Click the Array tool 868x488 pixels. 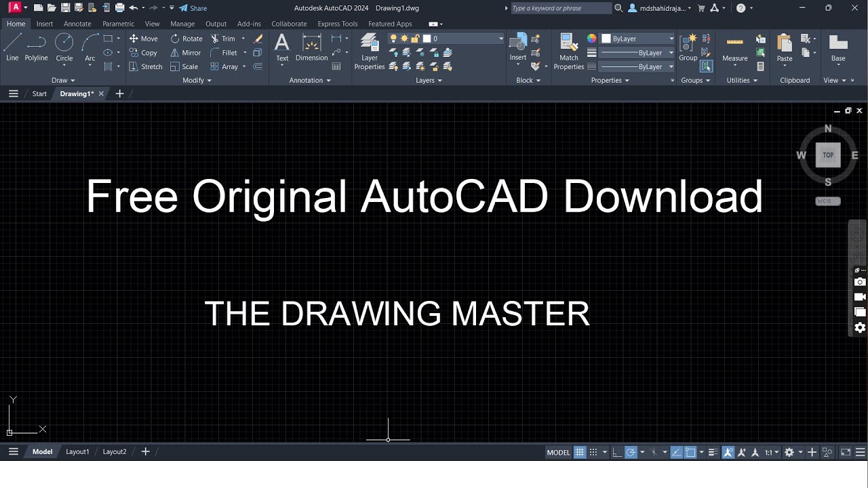[x=224, y=66]
